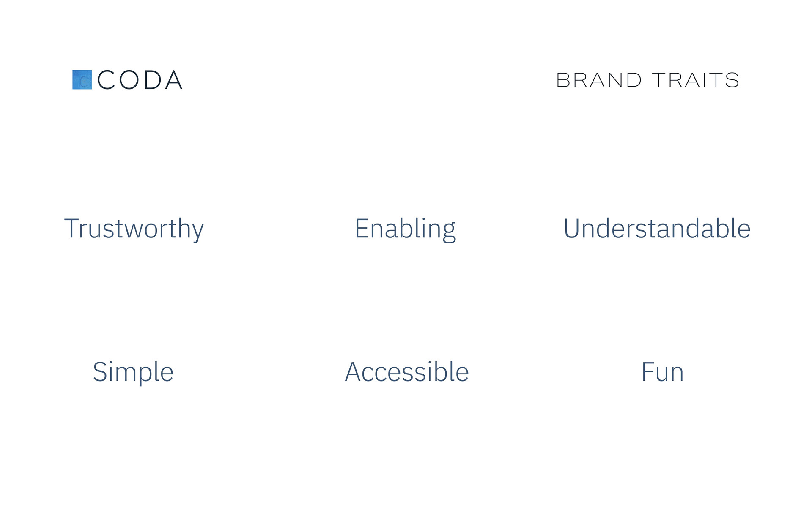Viewport: 812px width, 521px height.
Task: Click the letter O in CODA wordmark
Action: pos(129,80)
